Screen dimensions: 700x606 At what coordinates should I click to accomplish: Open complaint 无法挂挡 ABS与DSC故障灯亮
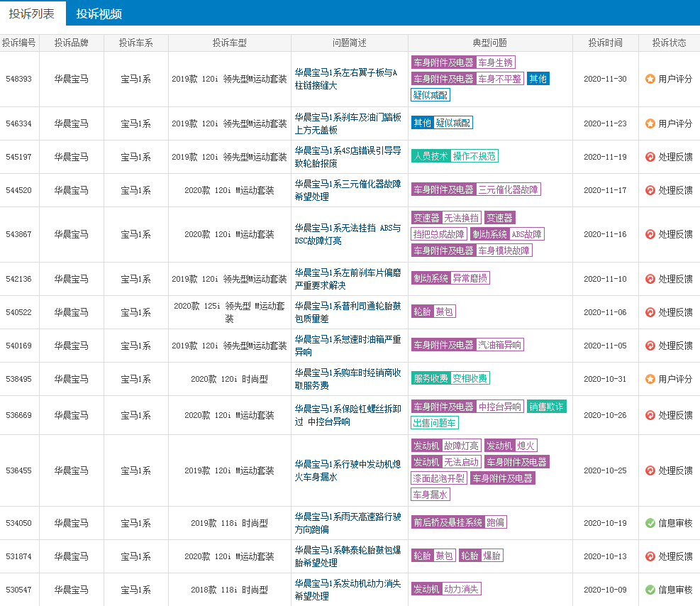coord(348,234)
